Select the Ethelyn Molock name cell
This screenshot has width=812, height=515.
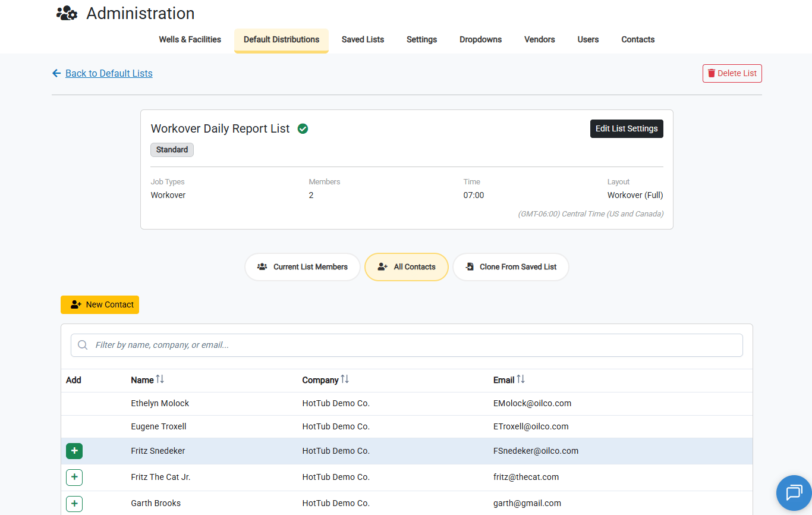tap(160, 403)
